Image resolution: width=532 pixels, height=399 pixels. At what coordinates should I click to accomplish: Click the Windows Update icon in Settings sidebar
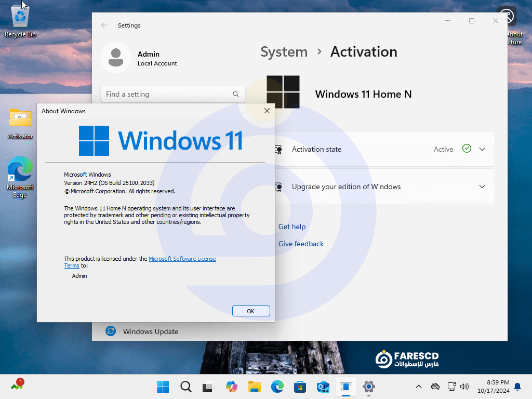[111, 331]
